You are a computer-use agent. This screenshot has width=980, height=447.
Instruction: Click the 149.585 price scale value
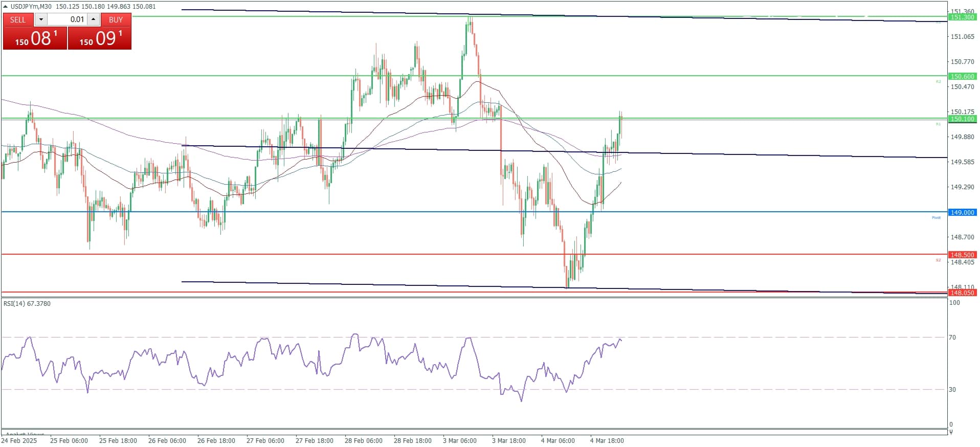(x=963, y=162)
